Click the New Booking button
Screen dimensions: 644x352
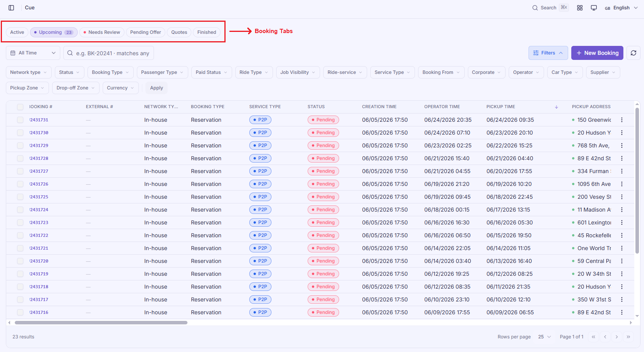click(597, 53)
